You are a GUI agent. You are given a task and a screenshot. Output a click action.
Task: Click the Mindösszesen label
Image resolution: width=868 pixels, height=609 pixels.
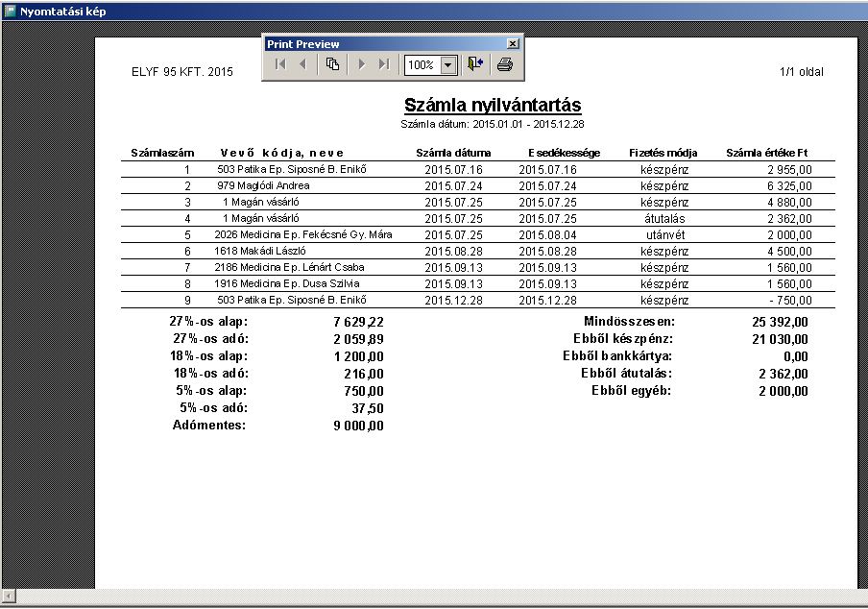tap(630, 321)
